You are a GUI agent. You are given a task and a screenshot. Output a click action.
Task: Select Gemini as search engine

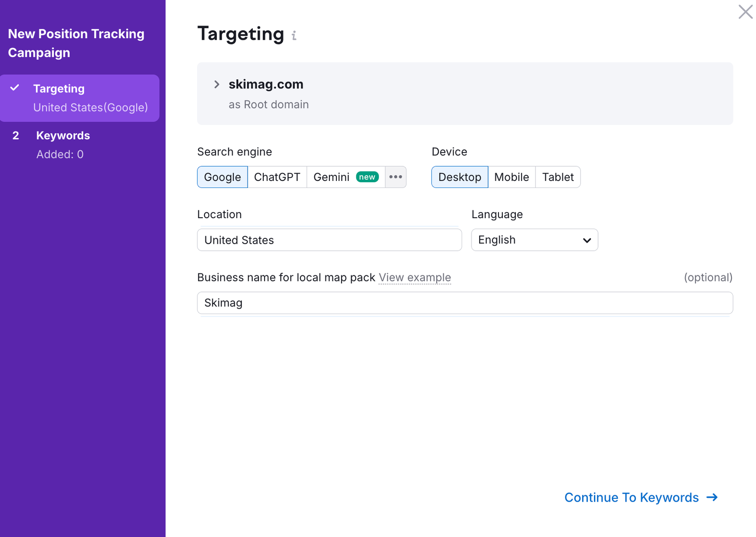(346, 177)
